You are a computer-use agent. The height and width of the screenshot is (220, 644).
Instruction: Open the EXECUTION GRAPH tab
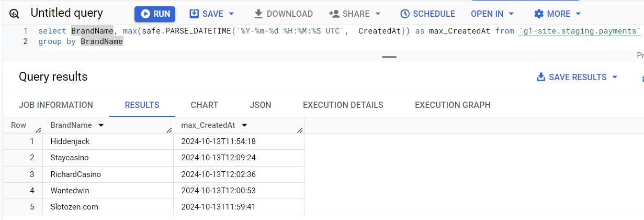pyautogui.click(x=453, y=105)
